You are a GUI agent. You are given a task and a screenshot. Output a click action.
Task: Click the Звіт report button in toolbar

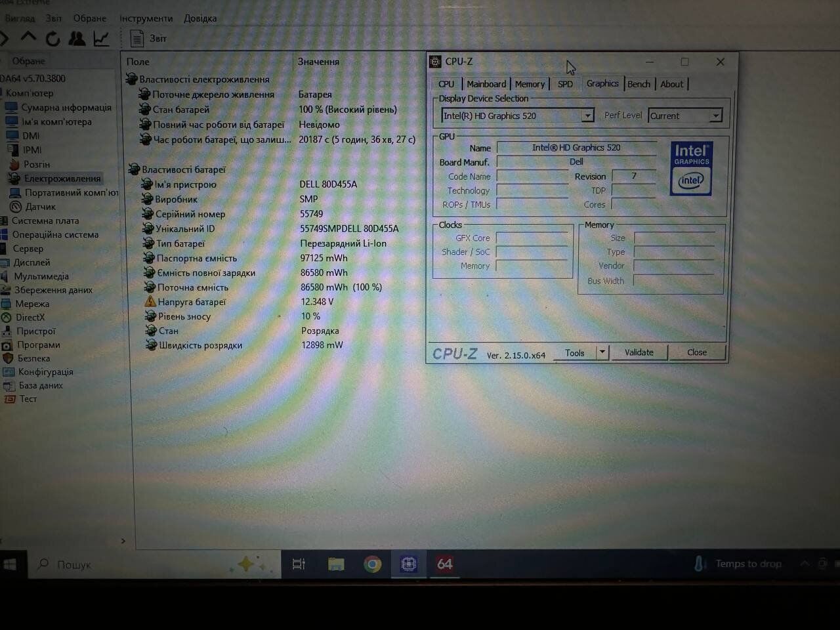tap(149, 39)
